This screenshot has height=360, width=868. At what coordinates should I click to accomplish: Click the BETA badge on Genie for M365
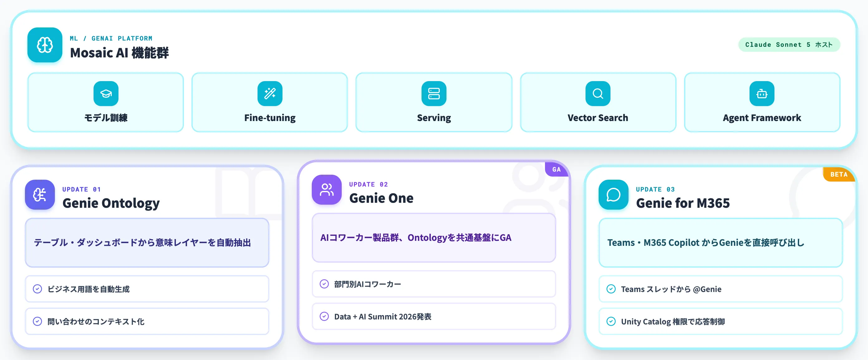(x=839, y=174)
